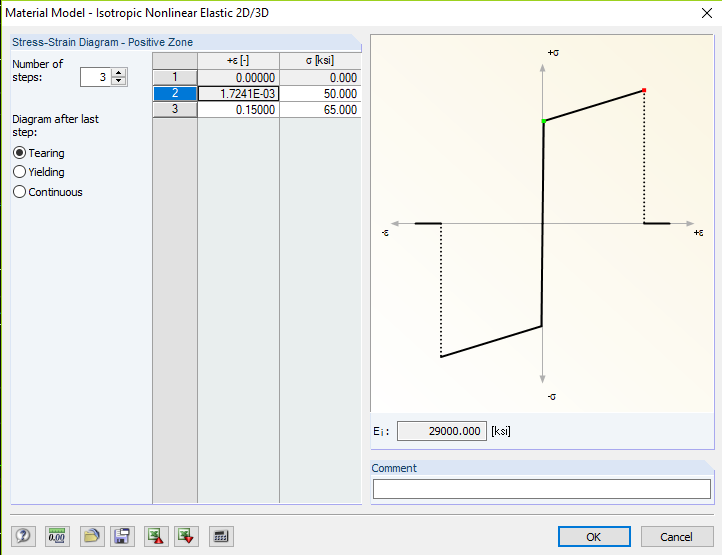The image size is (722, 555).
Task: Open the help icon button
Action: coord(23,536)
